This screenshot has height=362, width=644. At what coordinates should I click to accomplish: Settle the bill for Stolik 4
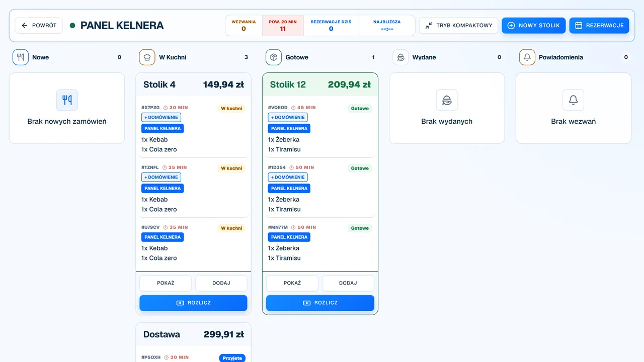193,303
